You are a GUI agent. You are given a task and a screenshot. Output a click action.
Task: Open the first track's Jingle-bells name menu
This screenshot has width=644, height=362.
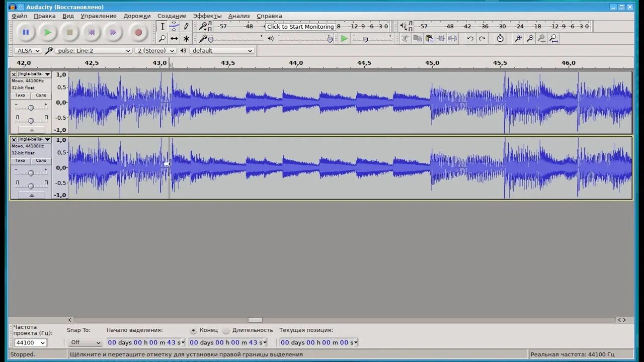(x=34, y=74)
